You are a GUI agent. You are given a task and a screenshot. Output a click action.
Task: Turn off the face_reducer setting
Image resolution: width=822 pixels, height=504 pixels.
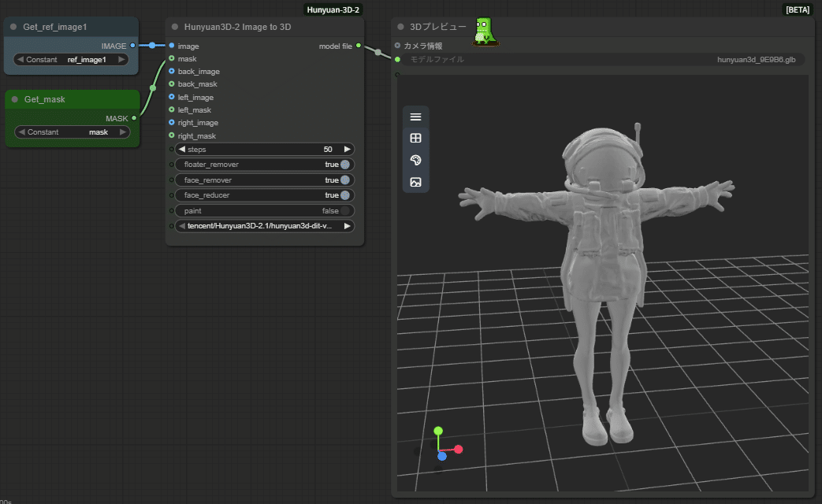tap(344, 195)
